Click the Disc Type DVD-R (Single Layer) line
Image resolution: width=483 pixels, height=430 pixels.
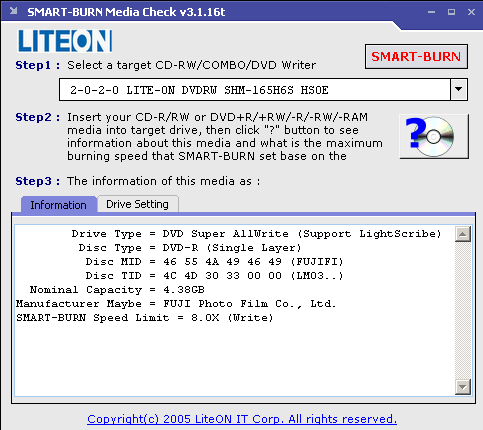point(190,248)
